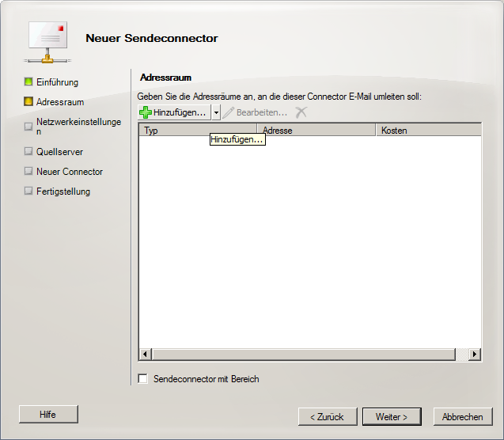Click the left arrow of horizontal scrollbar

tap(145, 355)
